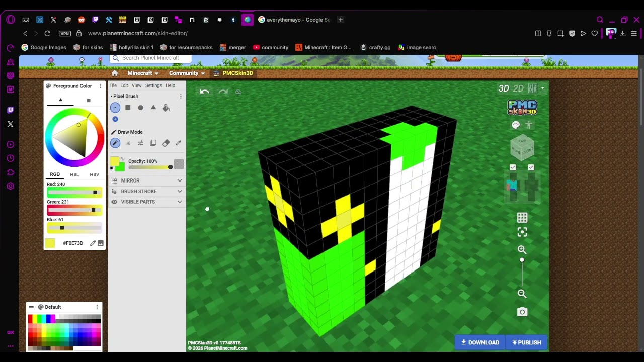Open the Minecraft dropdown menu

coord(143,73)
